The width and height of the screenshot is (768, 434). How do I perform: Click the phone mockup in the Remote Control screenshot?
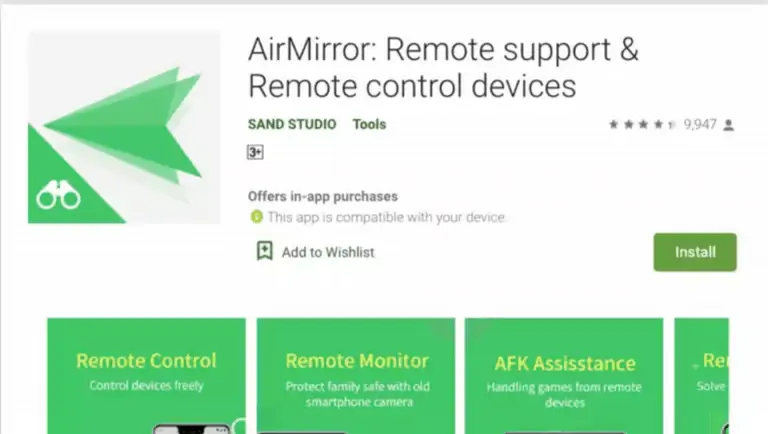[192, 428]
